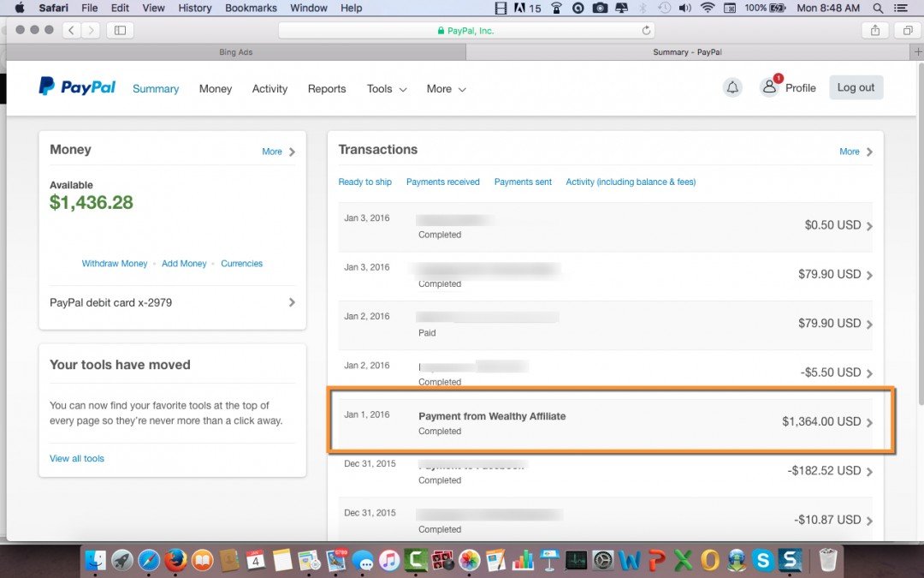
Task: Open the -$182.52 USD transaction chevron
Action: click(869, 471)
